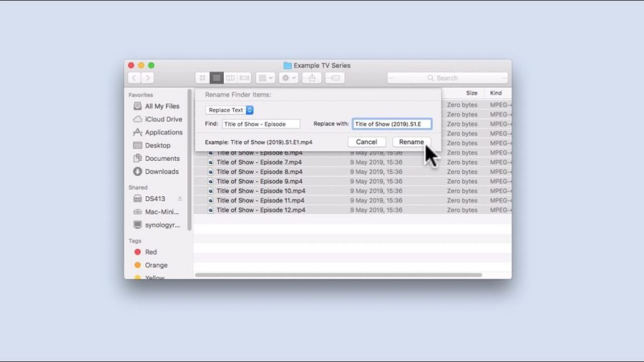Open the Replace Text dropdown
Viewport: 644px width, 362px height.
229,110
